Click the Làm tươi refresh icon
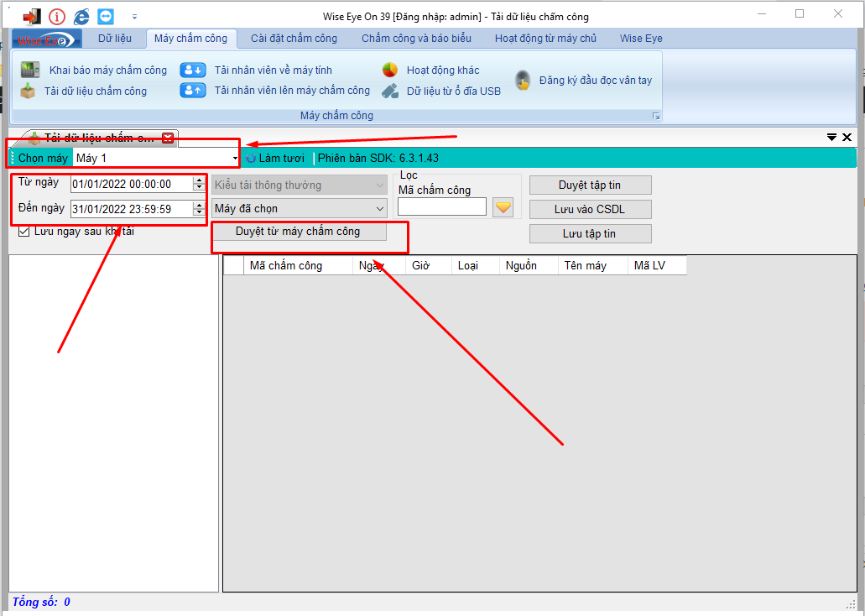The width and height of the screenshot is (865, 616). (251, 159)
